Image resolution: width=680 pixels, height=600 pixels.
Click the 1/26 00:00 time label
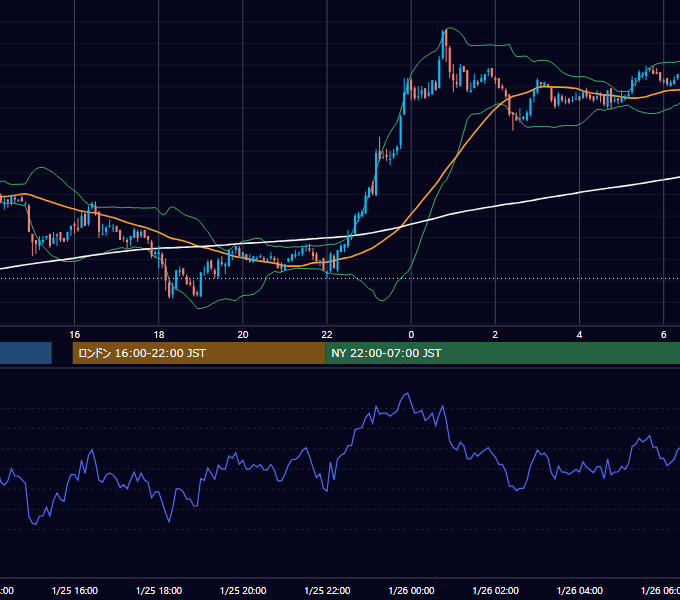pyautogui.click(x=411, y=590)
